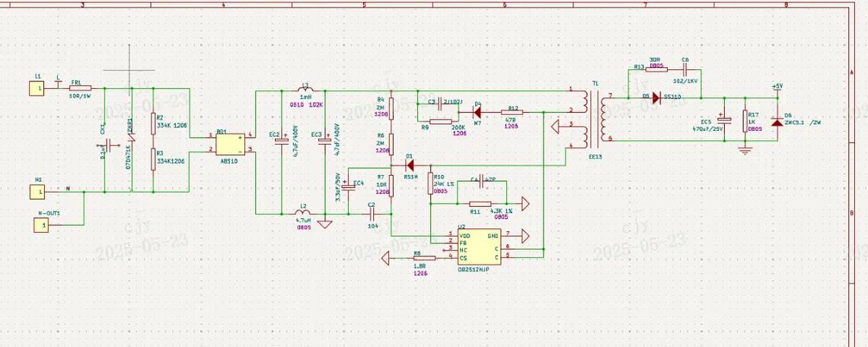The width and height of the screenshot is (868, 347).
Task: Click the D1 RS1M diode symbol
Action: coord(410,164)
